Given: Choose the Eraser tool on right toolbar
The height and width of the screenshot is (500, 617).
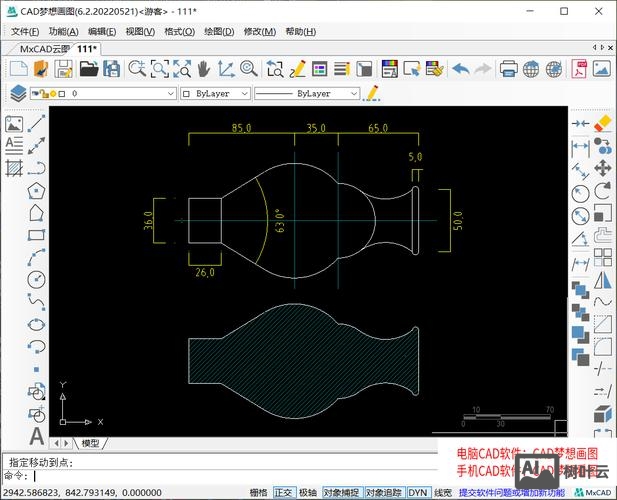Looking at the screenshot, I should coord(602,122).
